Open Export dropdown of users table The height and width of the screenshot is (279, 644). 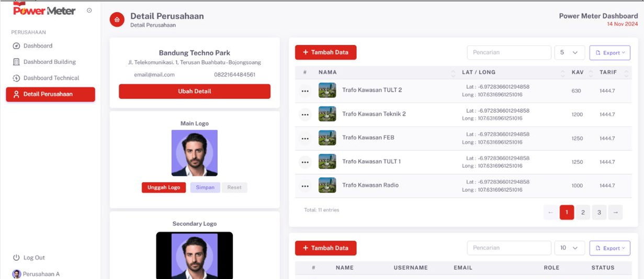click(x=609, y=248)
